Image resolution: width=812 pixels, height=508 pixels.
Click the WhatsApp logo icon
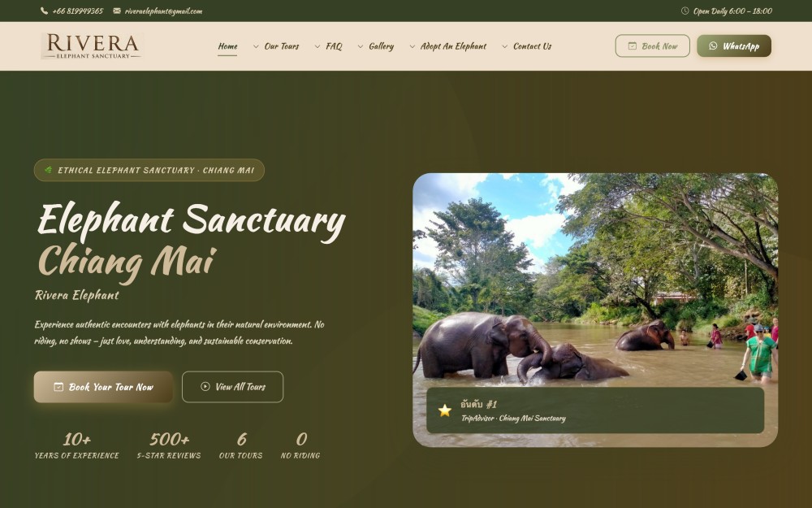pos(713,46)
